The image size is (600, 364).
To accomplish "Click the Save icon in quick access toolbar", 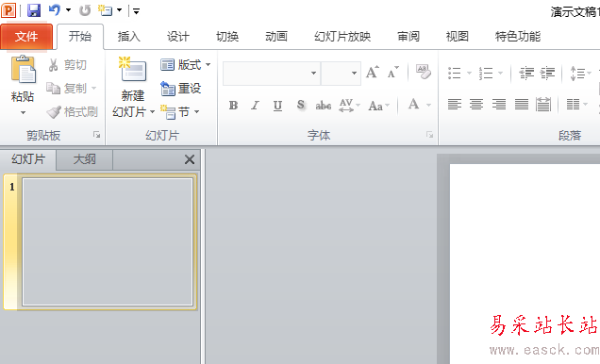I will coord(34,10).
